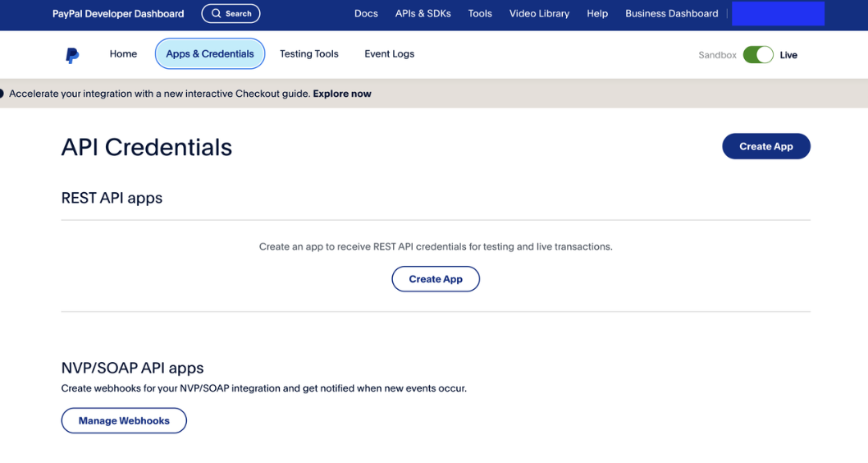
Task: Click the API Credentials heading
Action: 147,147
